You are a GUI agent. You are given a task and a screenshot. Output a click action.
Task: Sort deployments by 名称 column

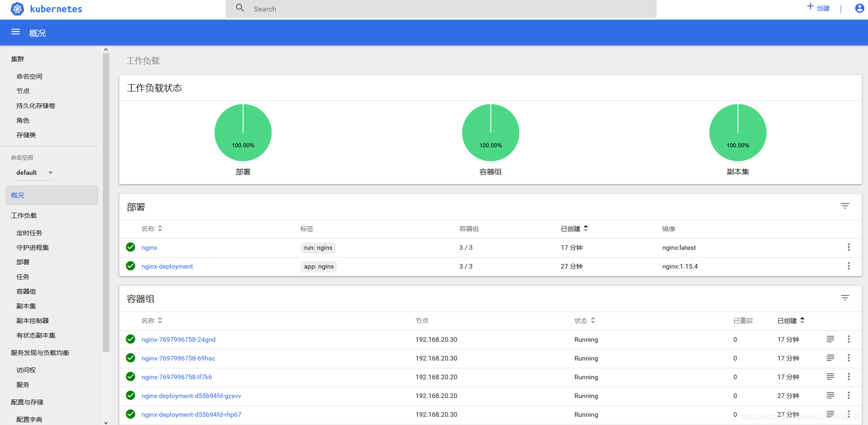(152, 229)
